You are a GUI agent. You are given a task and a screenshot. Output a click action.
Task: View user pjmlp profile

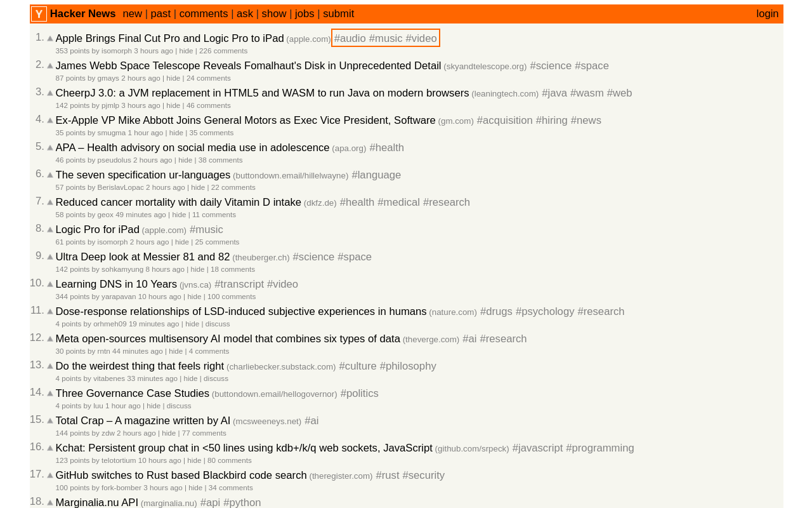click(110, 105)
